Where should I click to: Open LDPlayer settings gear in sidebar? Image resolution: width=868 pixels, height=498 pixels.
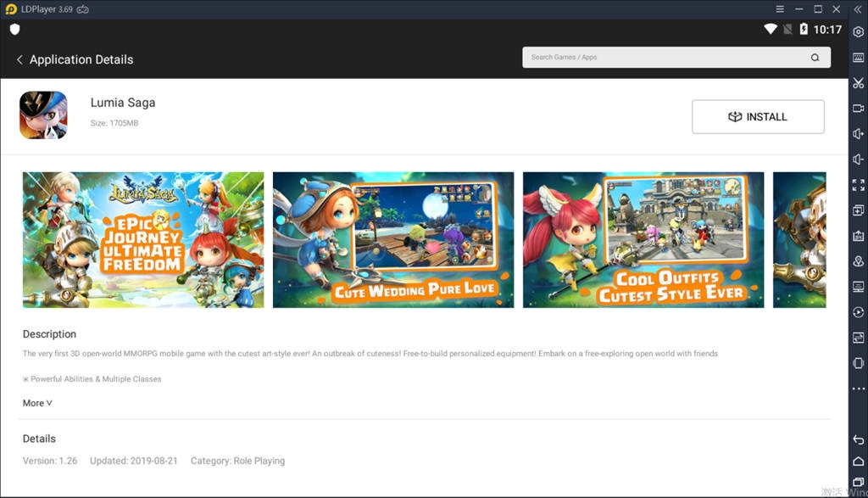(x=858, y=32)
